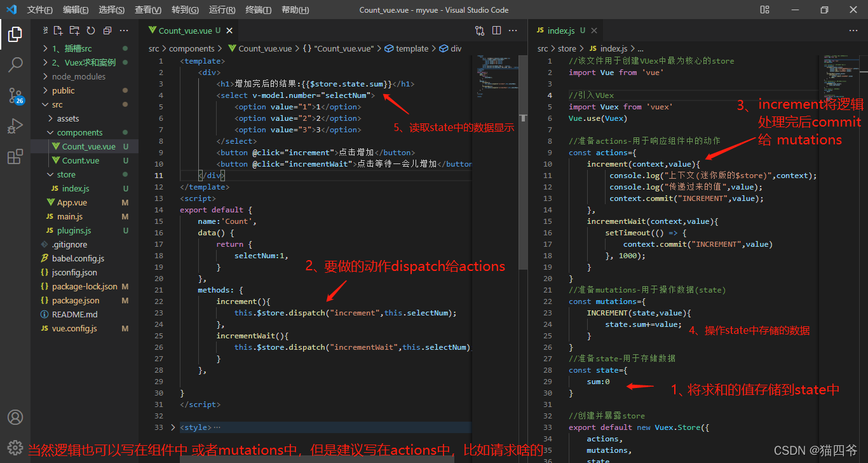Open the Manage gear icon
The height and width of the screenshot is (463, 868).
15,447
